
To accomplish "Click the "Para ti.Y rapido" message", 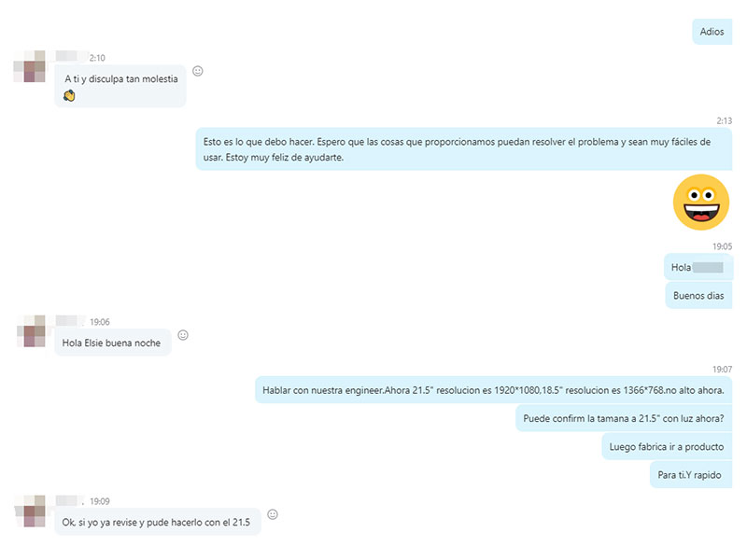I will pyautogui.click(x=691, y=475).
